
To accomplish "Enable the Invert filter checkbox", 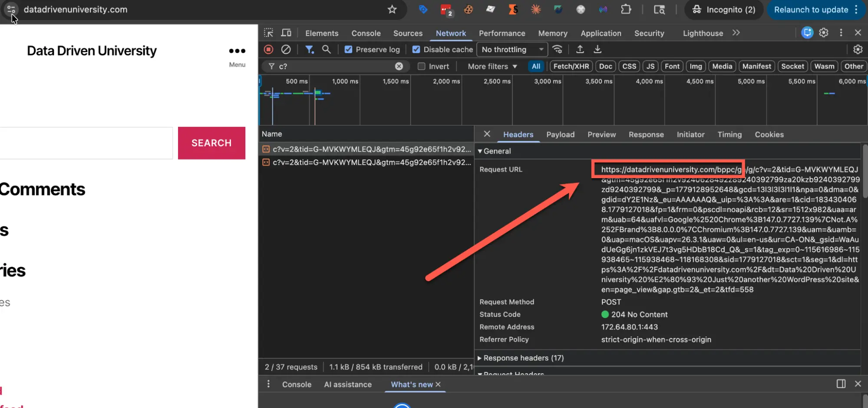I will tap(421, 66).
